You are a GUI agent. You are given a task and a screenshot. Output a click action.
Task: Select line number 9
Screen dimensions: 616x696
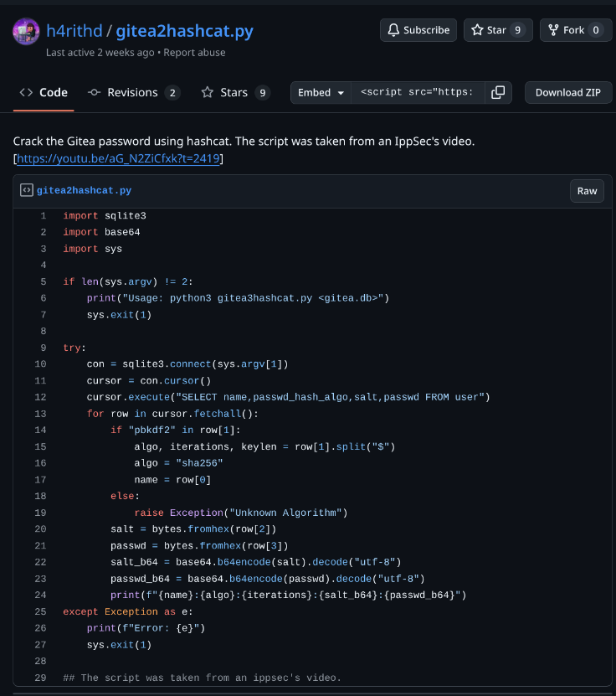pos(43,348)
